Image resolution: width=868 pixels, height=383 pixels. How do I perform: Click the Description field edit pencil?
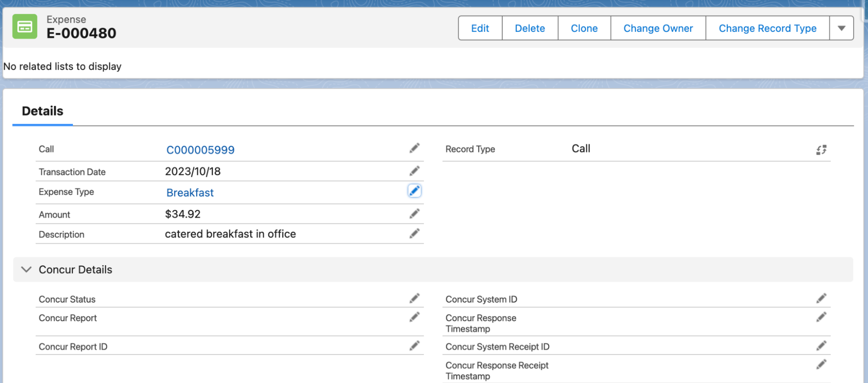click(x=414, y=234)
